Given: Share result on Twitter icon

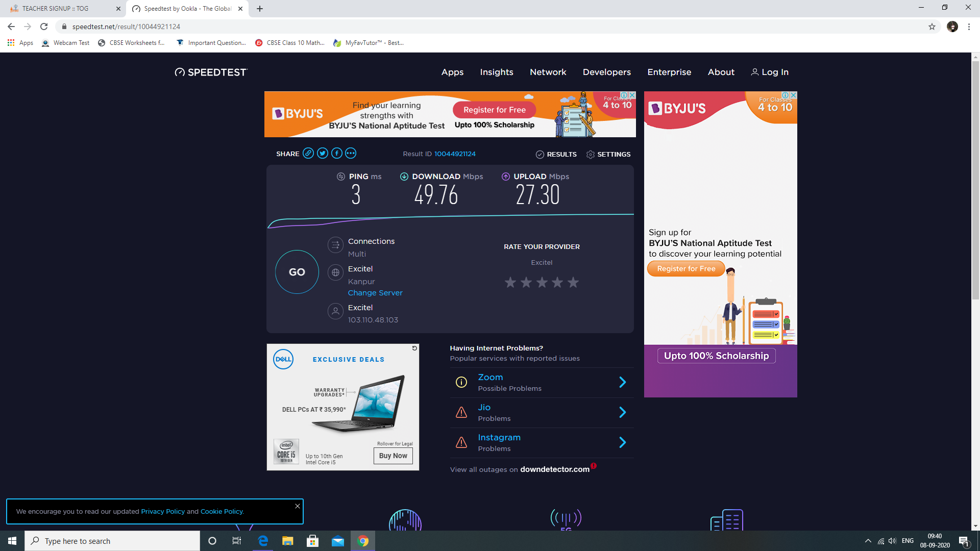Looking at the screenshot, I should (323, 154).
